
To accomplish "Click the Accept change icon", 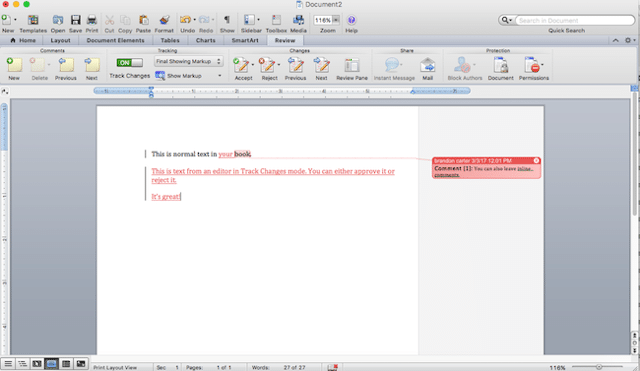I will point(241,65).
